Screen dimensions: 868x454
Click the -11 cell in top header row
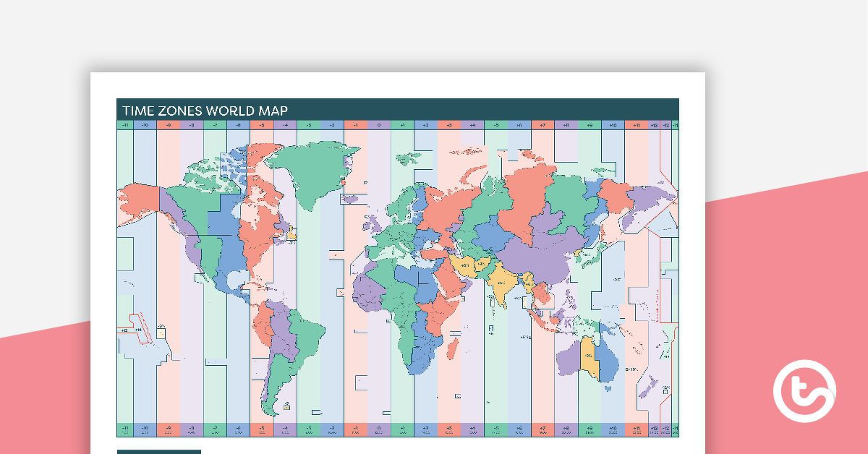tap(125, 125)
